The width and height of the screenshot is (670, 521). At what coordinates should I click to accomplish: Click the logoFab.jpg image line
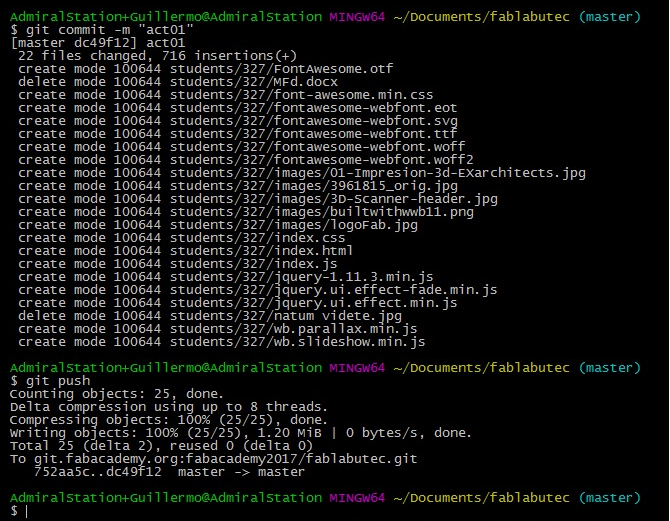point(217,225)
